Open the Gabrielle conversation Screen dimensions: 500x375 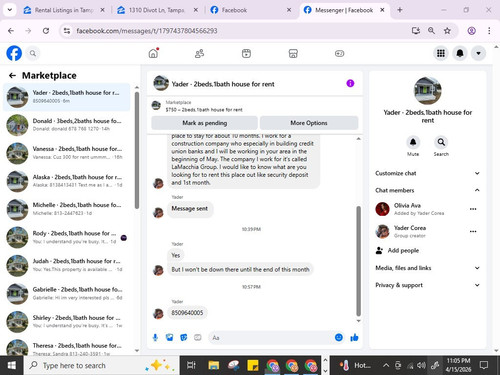67,293
